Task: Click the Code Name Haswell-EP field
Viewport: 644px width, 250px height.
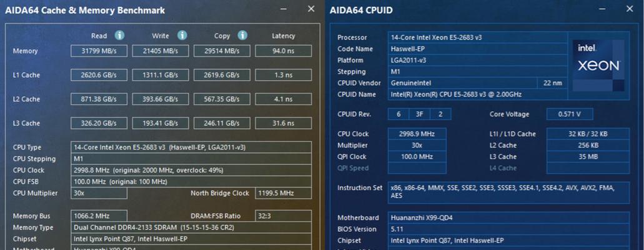Action: tap(478, 49)
